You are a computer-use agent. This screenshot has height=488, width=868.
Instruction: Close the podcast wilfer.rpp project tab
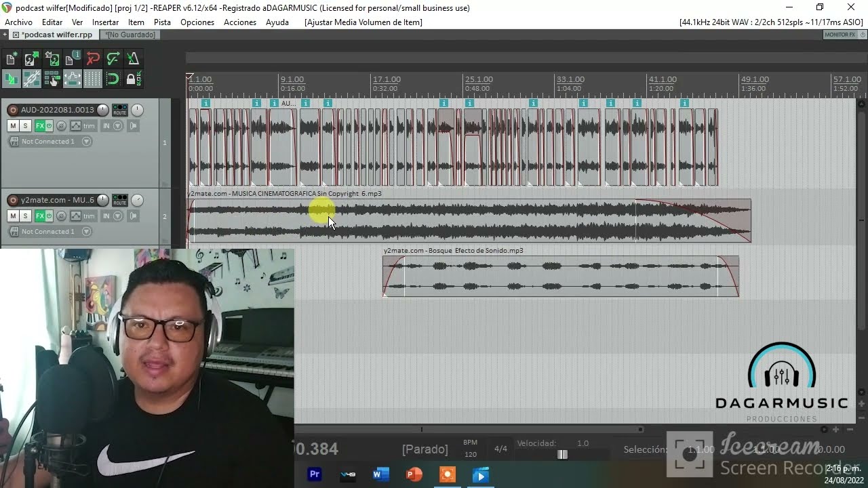coord(16,35)
